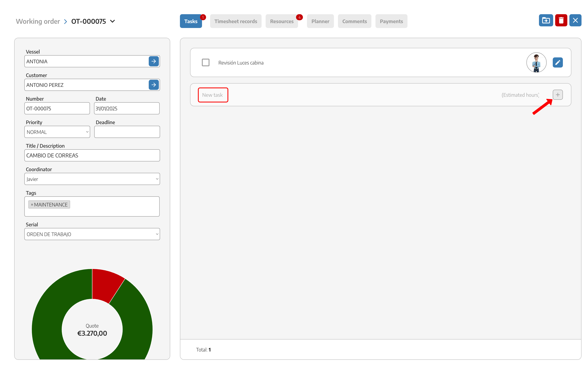Remove the MAINTENANCE tag
Image resolution: width=588 pixels, height=374 pixels.
[32, 205]
